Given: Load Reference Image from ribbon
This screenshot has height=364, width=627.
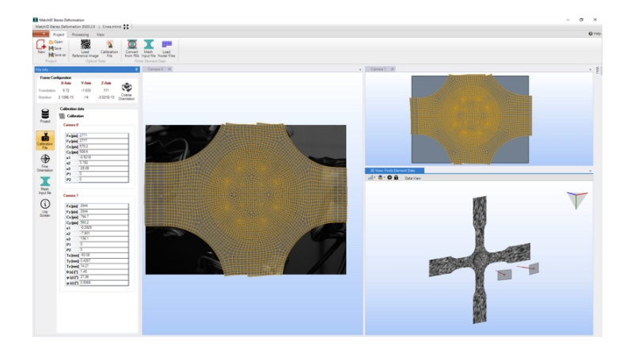Looking at the screenshot, I should pyautogui.click(x=85, y=49).
